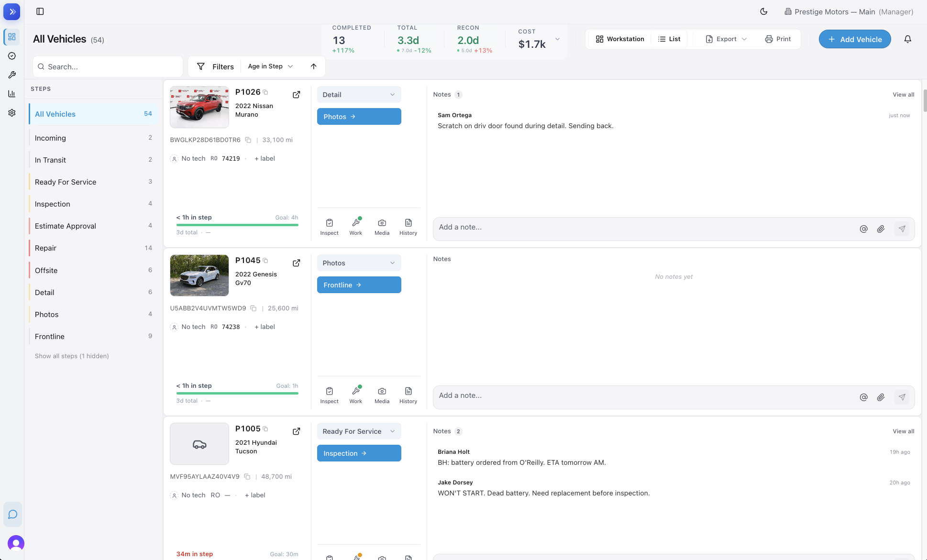927x560 pixels.
Task: Open History for P1045
Action: tap(408, 395)
